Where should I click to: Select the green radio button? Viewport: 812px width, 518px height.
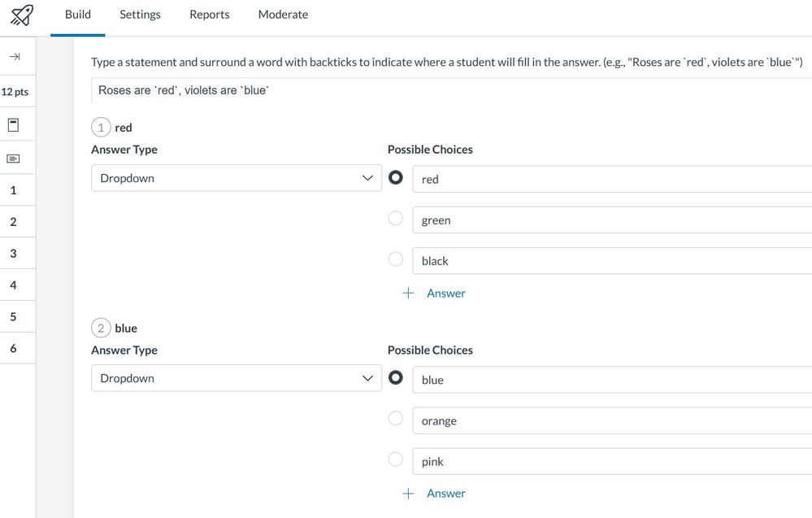click(396, 219)
